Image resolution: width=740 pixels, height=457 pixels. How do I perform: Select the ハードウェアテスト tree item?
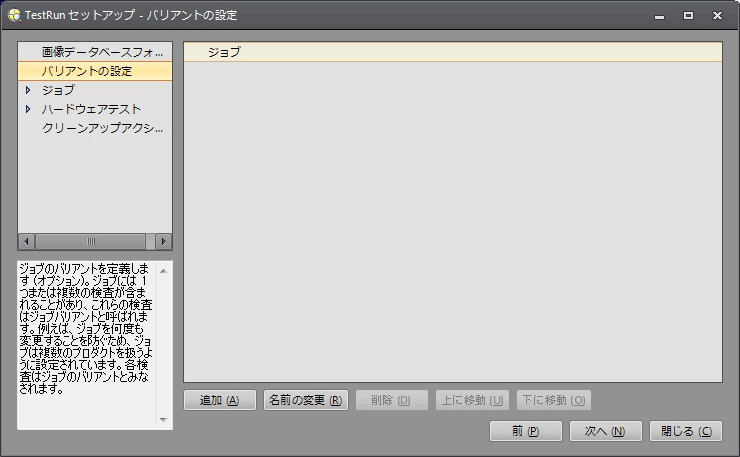(91, 109)
